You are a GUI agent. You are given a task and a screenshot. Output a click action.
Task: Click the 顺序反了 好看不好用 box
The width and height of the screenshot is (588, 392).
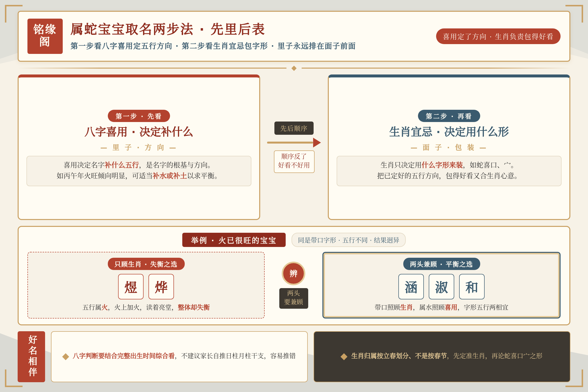point(294,161)
